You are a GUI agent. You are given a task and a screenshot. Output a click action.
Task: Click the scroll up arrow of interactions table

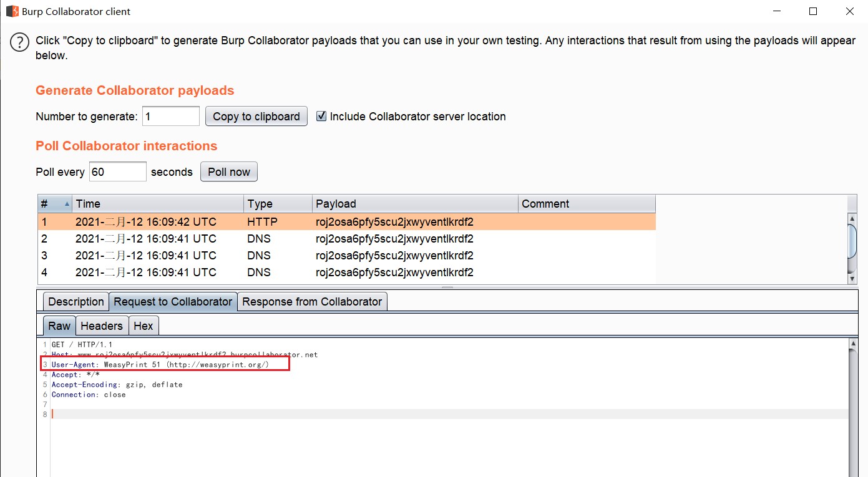coord(852,218)
